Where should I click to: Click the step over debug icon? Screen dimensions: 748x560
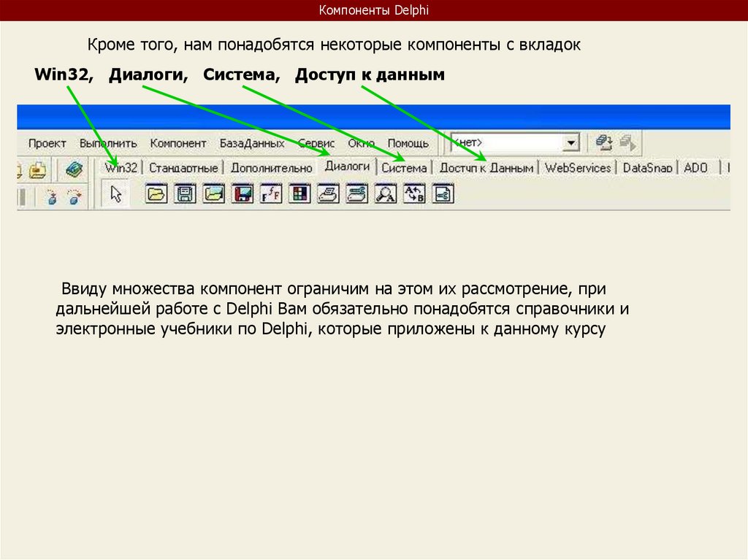[75, 196]
